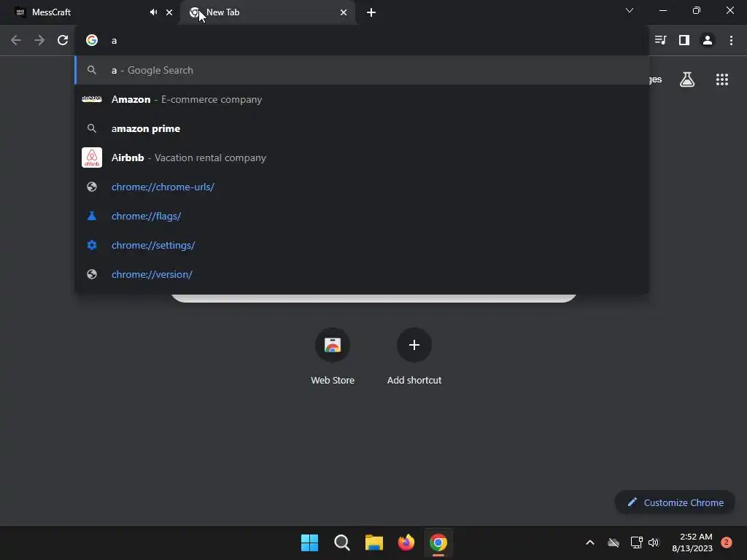Open the volume speaker tray icon
This screenshot has width=747, height=560.
[654, 542]
